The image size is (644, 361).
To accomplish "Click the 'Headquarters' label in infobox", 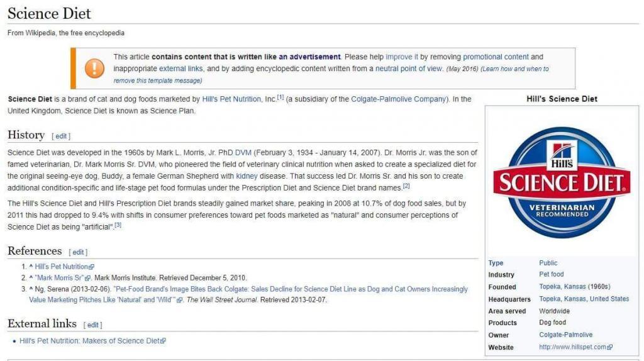I will point(509,299).
